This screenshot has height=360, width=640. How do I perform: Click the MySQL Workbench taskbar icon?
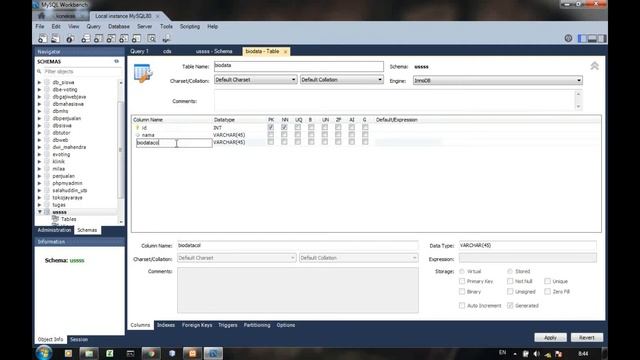pyautogui.click(x=213, y=353)
